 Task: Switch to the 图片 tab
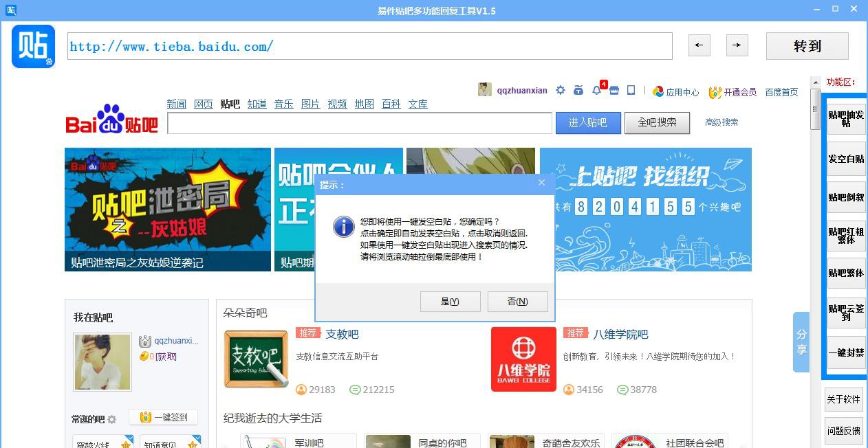pyautogui.click(x=311, y=104)
